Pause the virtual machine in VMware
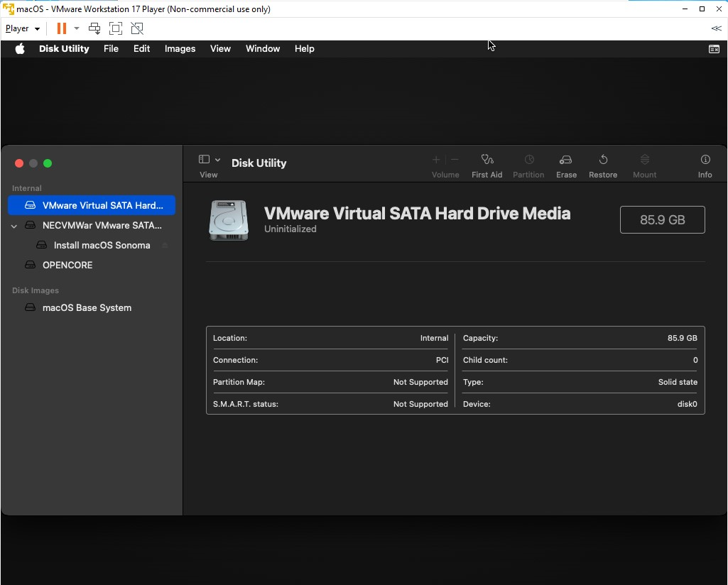 [62, 28]
